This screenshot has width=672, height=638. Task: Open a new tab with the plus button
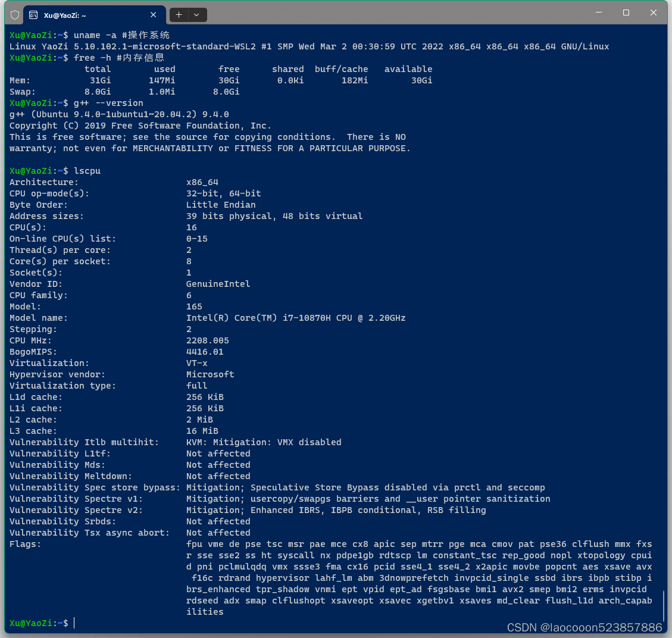click(x=179, y=15)
